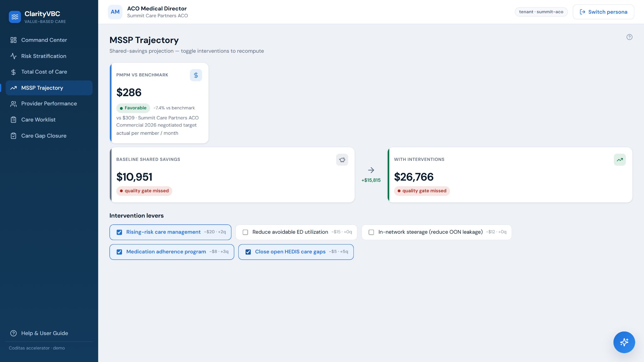Click the arrow icon between savings cards
This screenshot has width=644, height=362.
pyautogui.click(x=371, y=170)
